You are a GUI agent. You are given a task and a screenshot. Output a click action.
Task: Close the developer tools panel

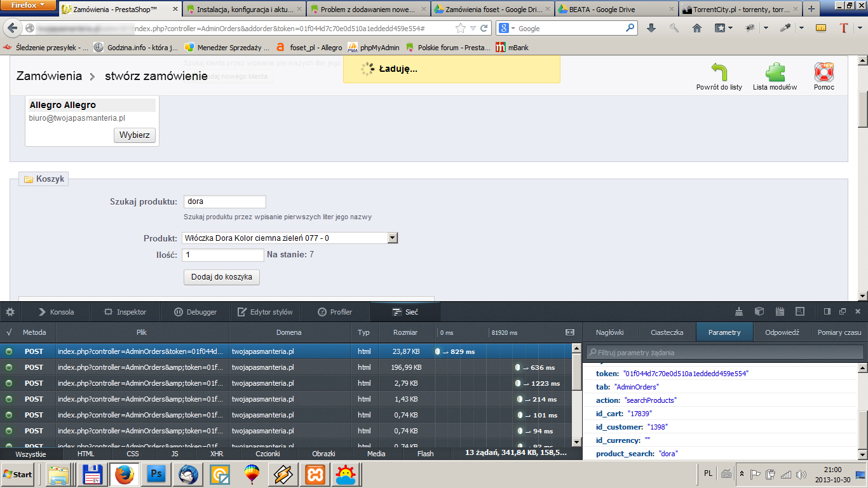(858, 311)
